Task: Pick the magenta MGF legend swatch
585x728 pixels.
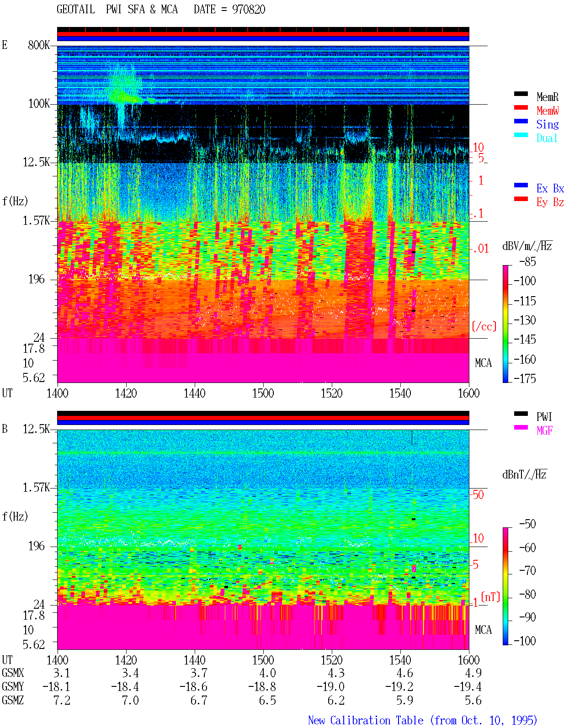Action: [x=521, y=428]
